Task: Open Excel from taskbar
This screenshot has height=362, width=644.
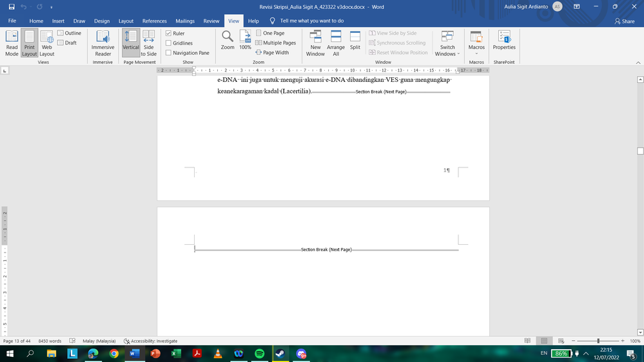Action: (x=176, y=354)
